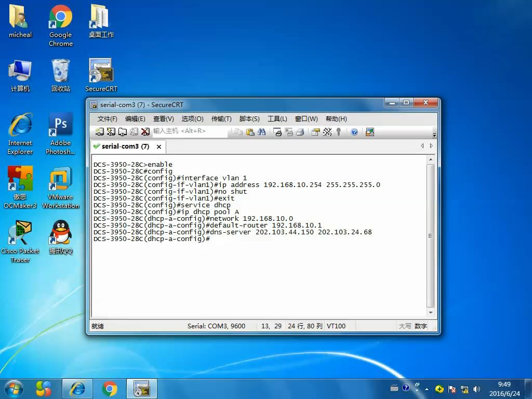
Task: Open the 传输(T) menu
Action: 221,119
